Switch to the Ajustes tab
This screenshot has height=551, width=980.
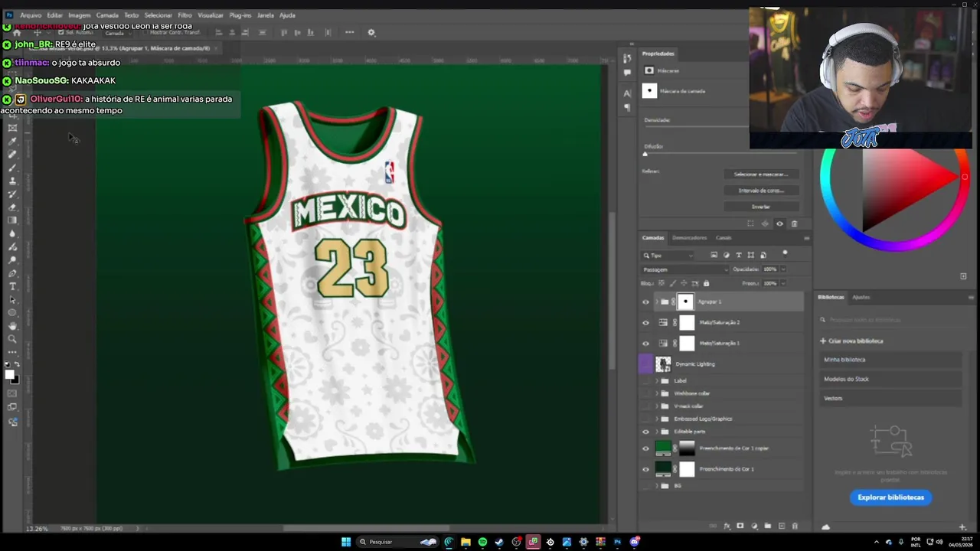coord(861,297)
